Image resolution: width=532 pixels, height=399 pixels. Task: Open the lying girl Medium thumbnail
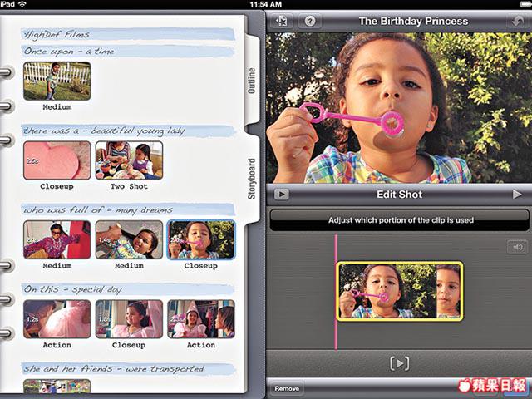[x=129, y=240]
